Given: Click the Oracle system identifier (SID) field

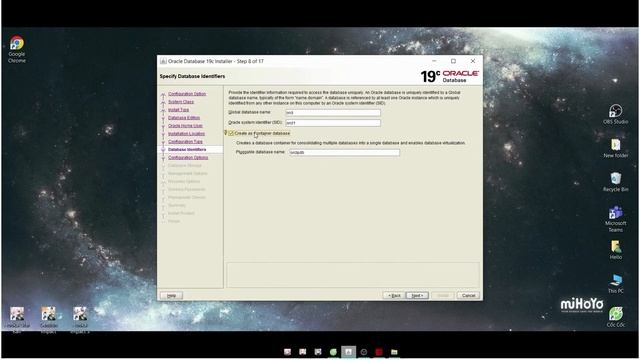Looking at the screenshot, I should pos(333,123).
